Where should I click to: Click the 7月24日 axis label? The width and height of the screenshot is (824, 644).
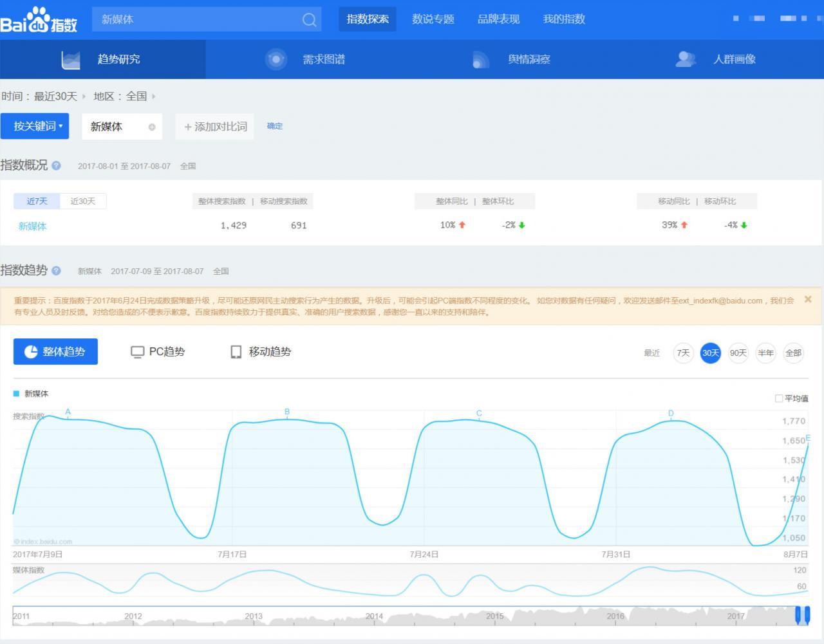[x=424, y=555]
